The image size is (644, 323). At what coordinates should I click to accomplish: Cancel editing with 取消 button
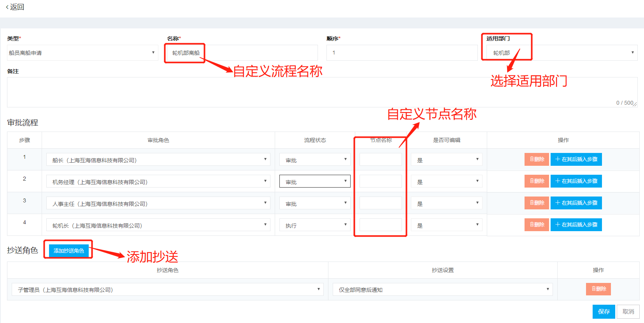coord(628,312)
